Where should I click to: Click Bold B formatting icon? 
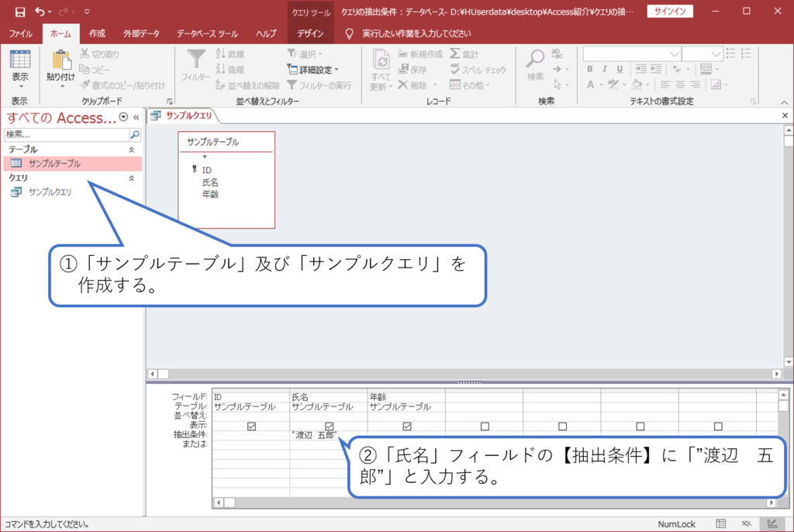click(589, 69)
